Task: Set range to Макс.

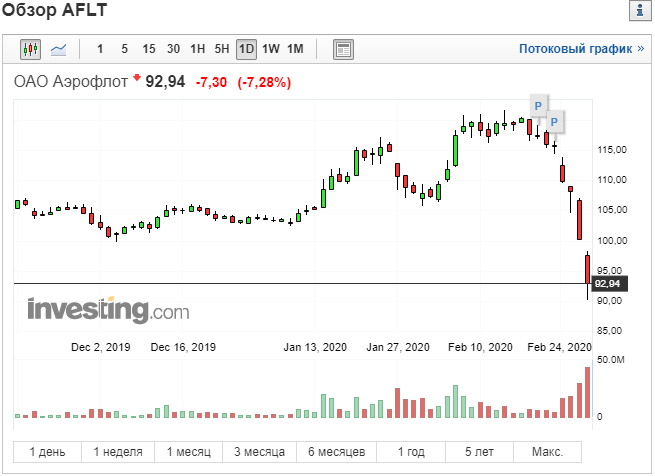Action: coord(547,452)
